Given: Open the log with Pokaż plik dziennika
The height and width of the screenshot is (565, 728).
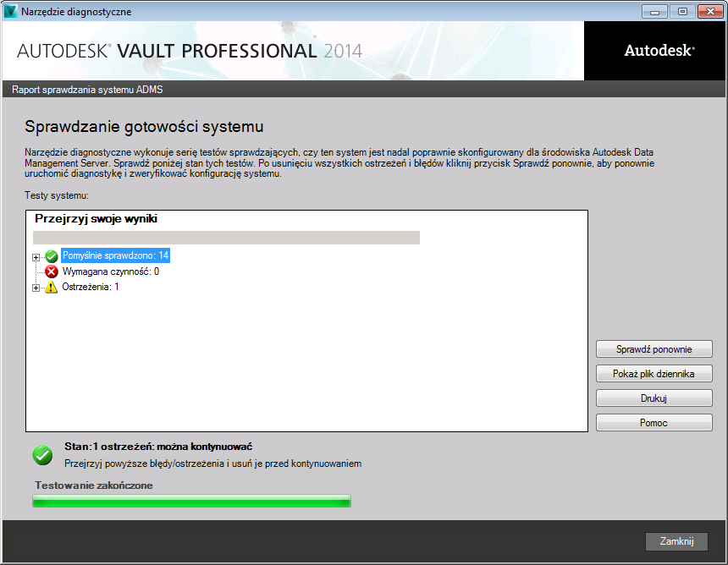Looking at the screenshot, I should [x=654, y=373].
